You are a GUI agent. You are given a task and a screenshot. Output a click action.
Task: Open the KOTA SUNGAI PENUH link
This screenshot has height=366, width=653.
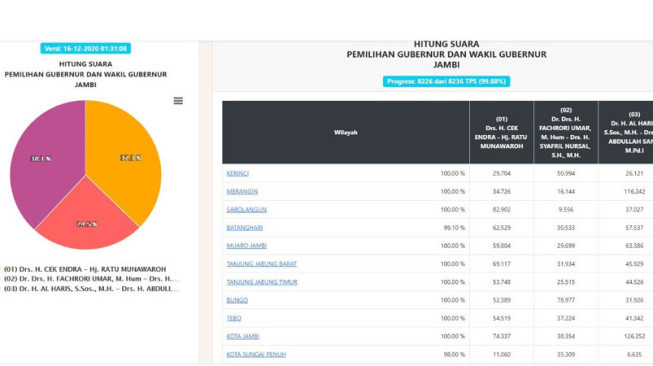tap(256, 354)
